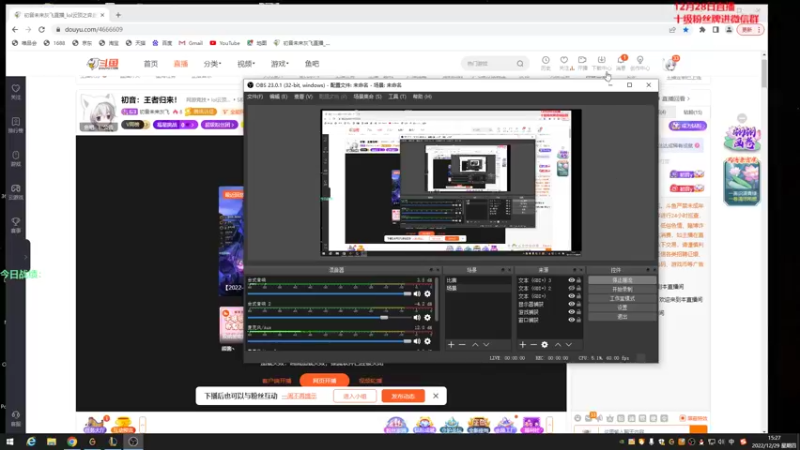Open OBS 工具(T) menu
800x450 pixels.
pyautogui.click(x=397, y=96)
